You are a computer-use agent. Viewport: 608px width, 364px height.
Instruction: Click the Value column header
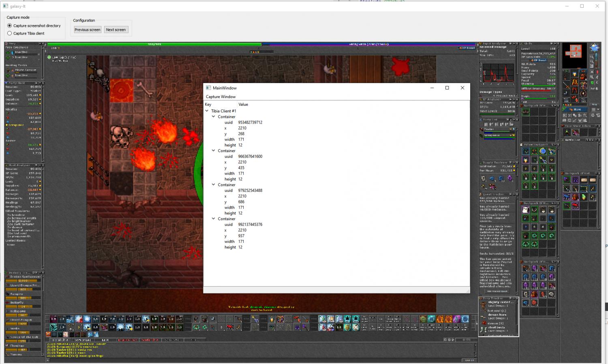click(243, 104)
